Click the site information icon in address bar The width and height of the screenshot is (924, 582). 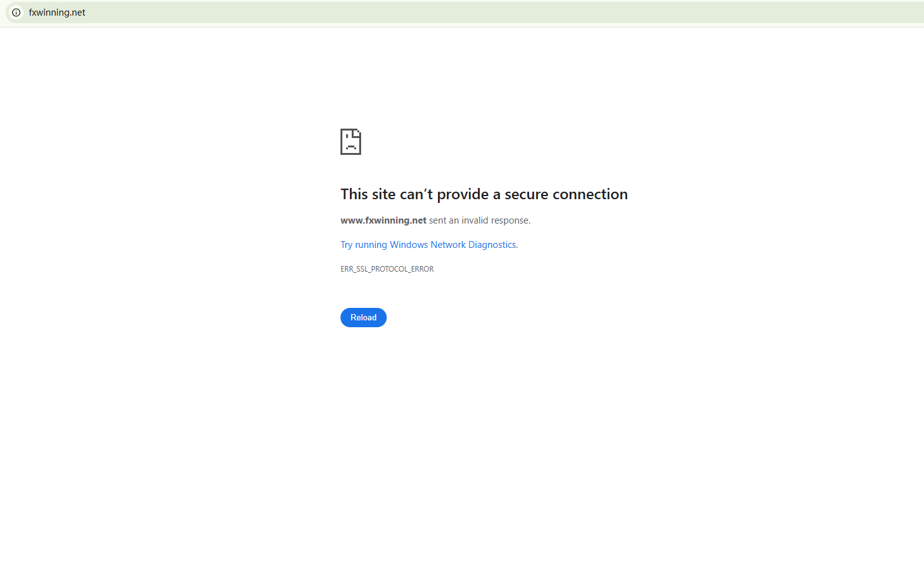point(16,12)
